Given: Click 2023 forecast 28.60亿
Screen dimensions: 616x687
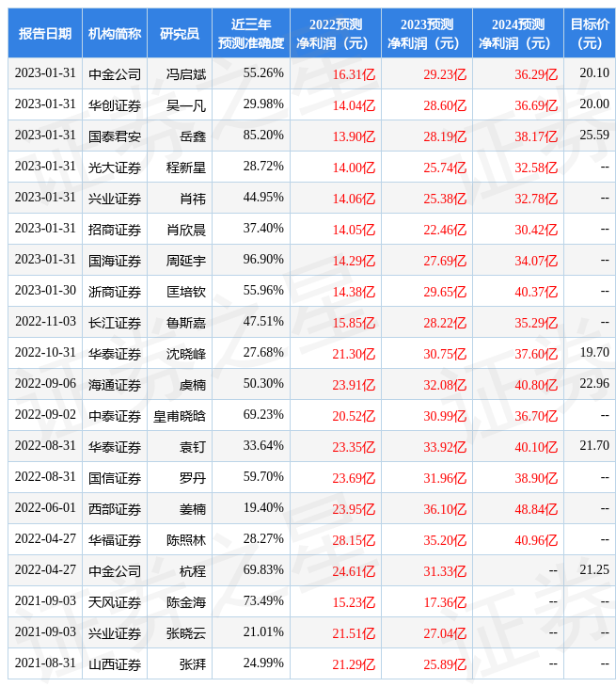Looking at the screenshot, I should pyautogui.click(x=445, y=105).
